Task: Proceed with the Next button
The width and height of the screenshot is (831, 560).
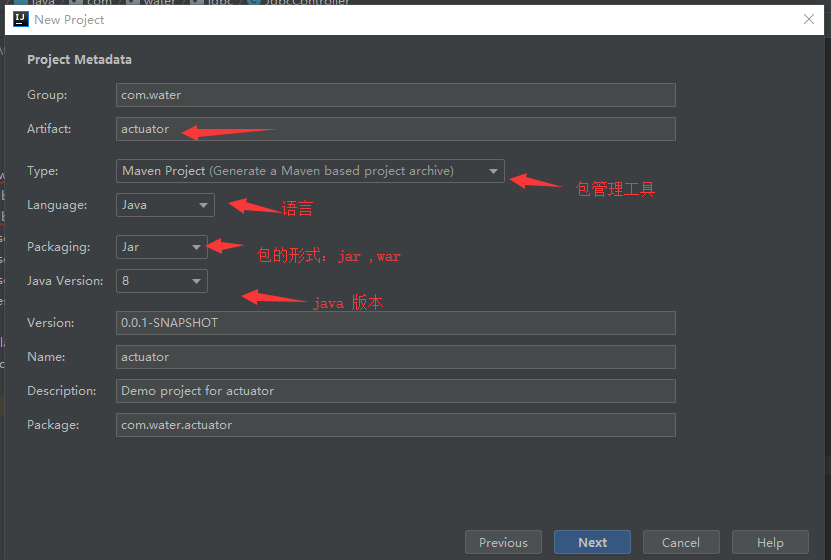Action: [593, 543]
